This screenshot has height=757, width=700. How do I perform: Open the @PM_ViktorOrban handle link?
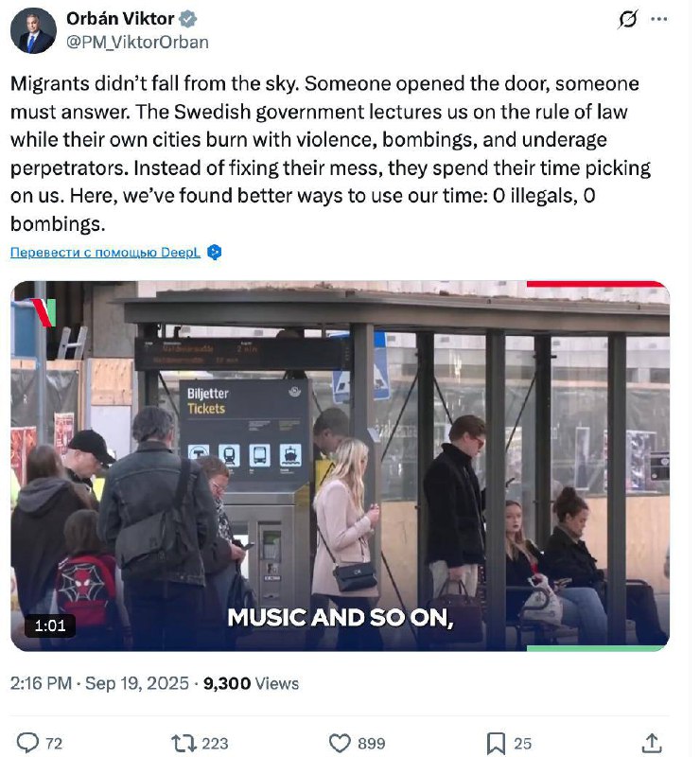click(138, 42)
